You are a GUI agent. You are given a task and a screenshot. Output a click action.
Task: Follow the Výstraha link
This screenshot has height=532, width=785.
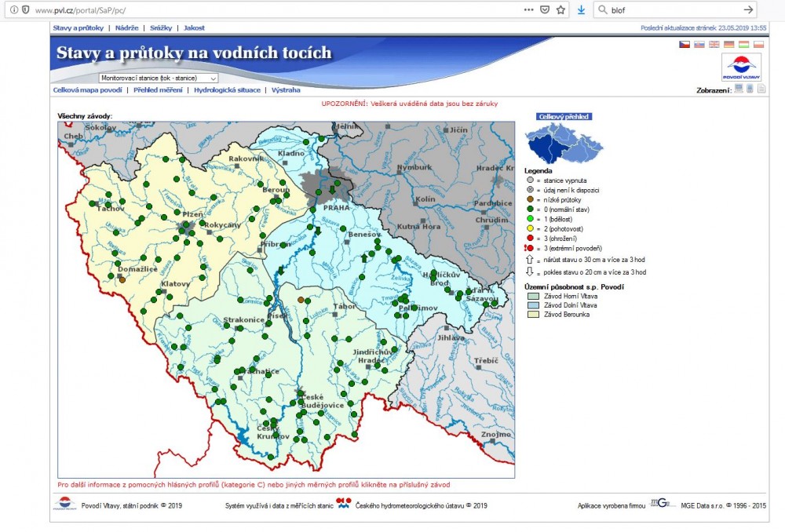[x=286, y=90]
